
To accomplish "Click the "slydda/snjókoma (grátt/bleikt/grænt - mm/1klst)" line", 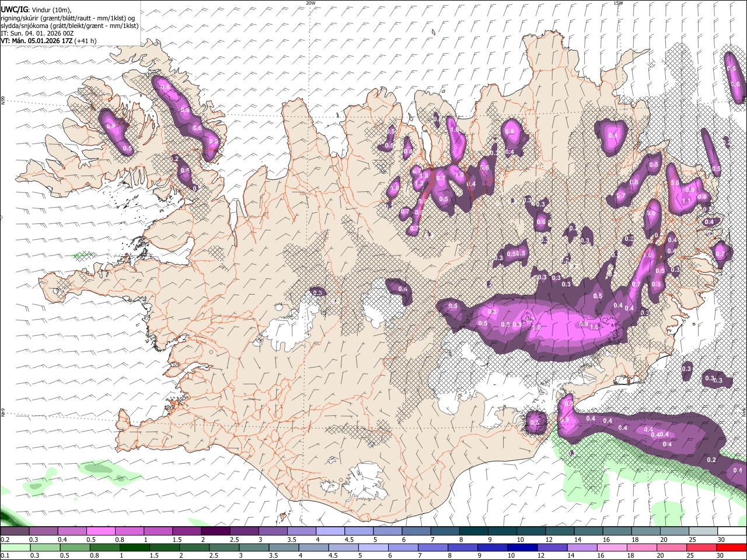I will (x=69, y=26).
